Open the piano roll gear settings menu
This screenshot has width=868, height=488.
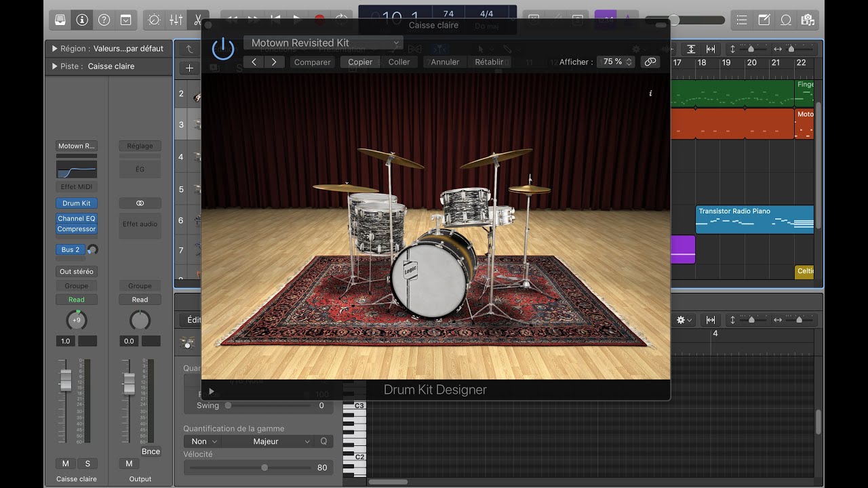click(684, 320)
